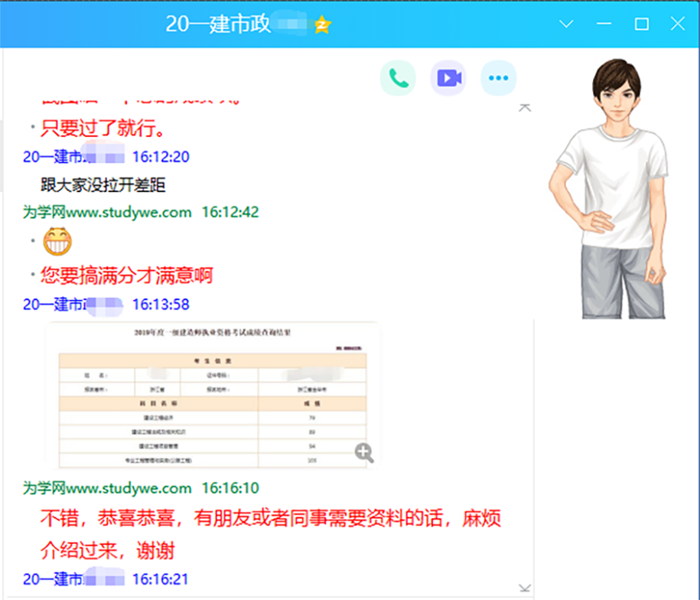Image resolution: width=700 pixels, height=600 pixels.
Task: Click the yellow star badge beside chat title
Action: [322, 25]
